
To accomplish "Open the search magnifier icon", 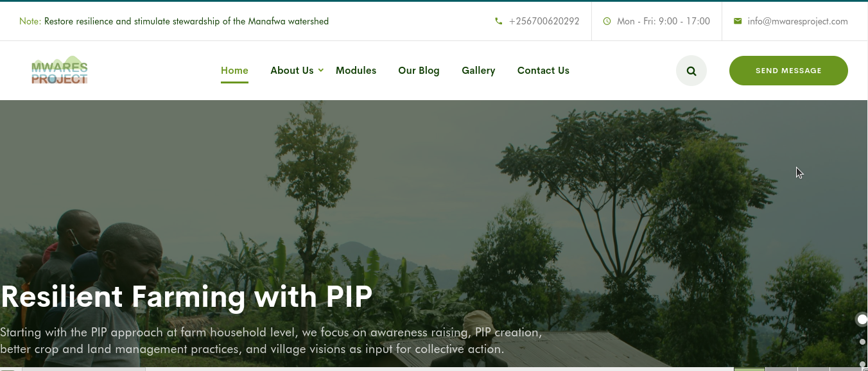I will click(691, 71).
